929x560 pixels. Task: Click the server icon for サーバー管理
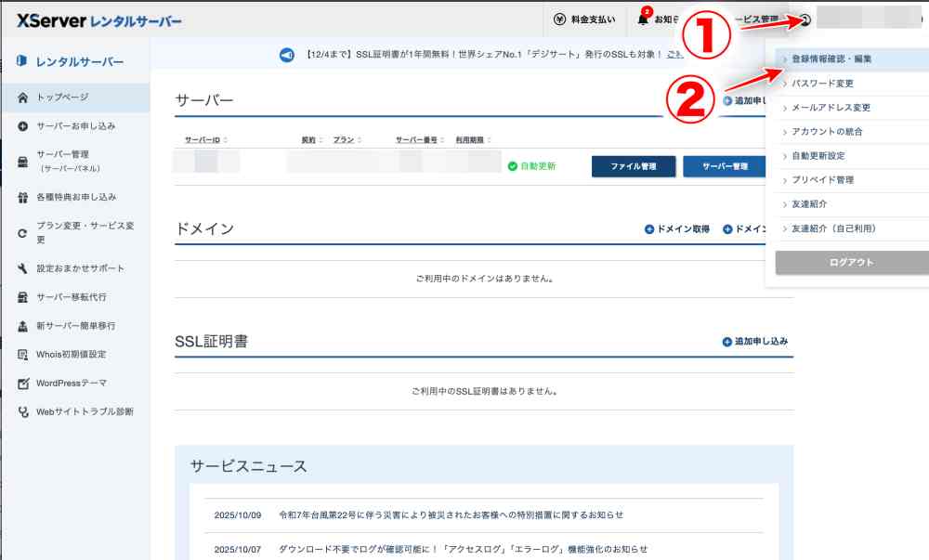point(23,161)
